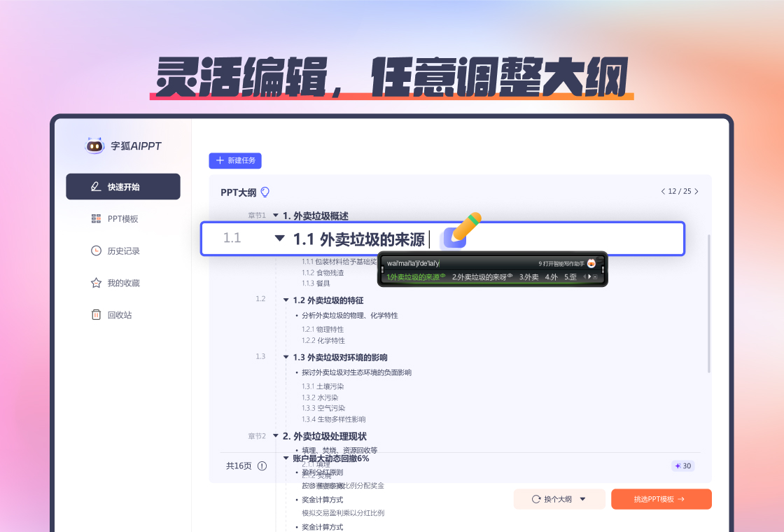Click the 30 points badge
The width and height of the screenshot is (784, 532).
[x=682, y=465]
